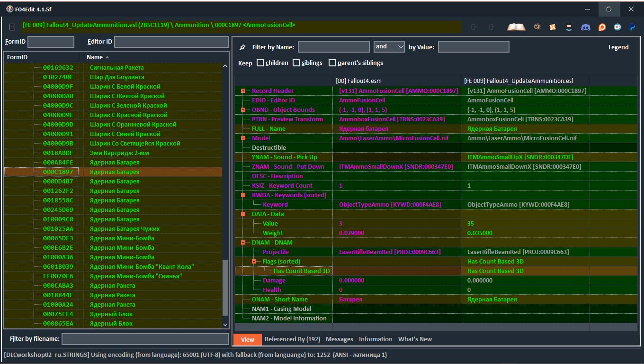Click the Filter by filename input field

(x=145, y=339)
